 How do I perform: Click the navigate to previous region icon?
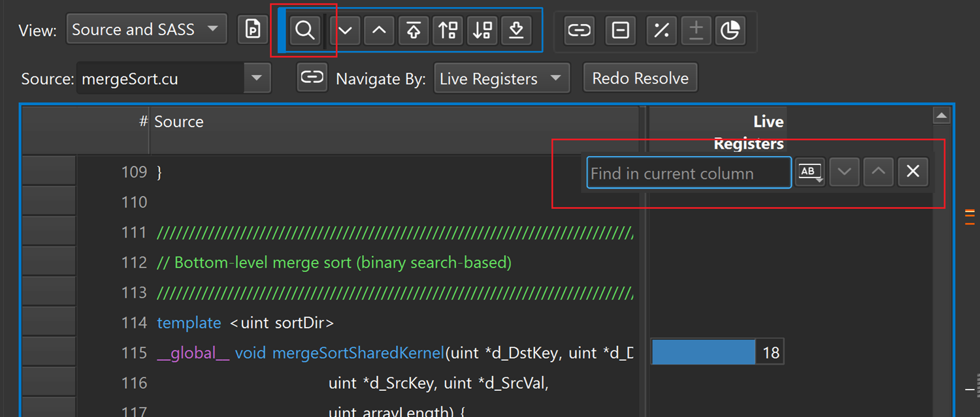[379, 29]
